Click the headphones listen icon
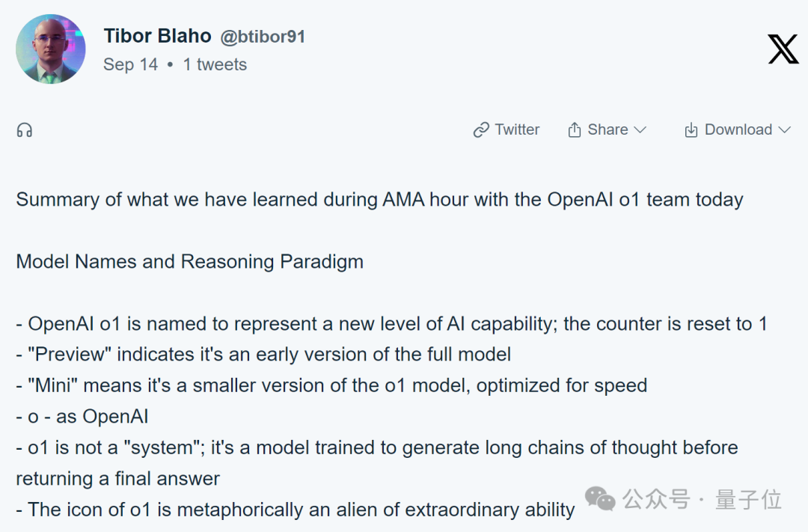 pos(24,130)
